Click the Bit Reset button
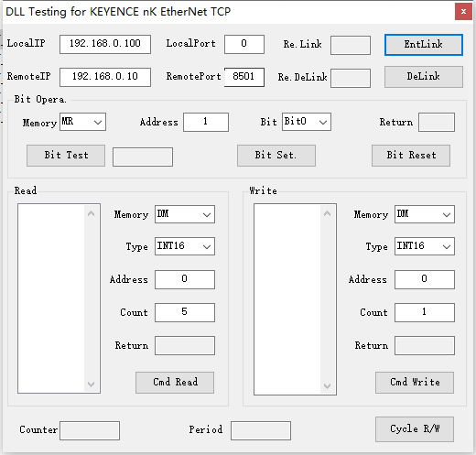Screen dimensions: 476x455 411,156
